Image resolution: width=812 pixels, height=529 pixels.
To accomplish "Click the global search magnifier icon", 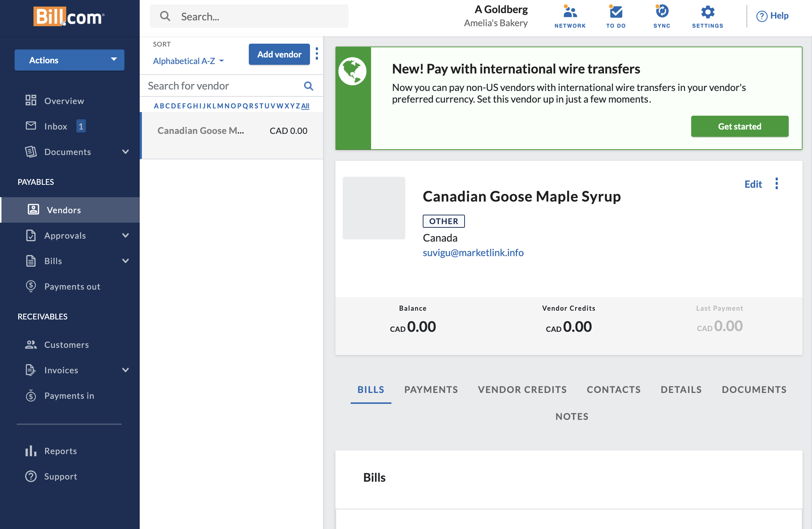I will (165, 16).
